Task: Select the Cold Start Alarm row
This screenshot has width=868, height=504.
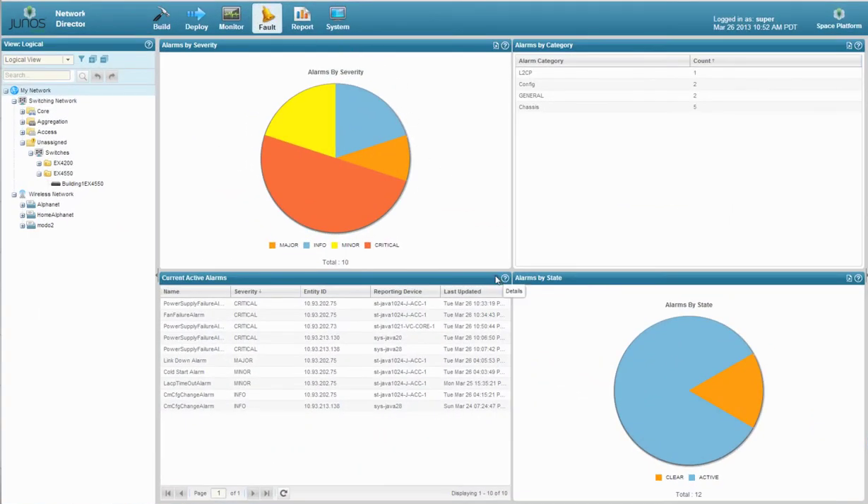Action: (x=333, y=372)
